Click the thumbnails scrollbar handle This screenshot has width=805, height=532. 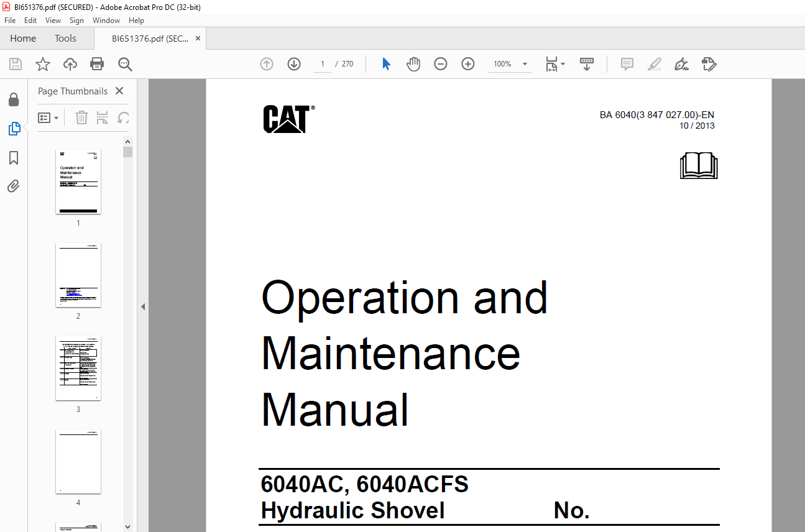click(127, 152)
